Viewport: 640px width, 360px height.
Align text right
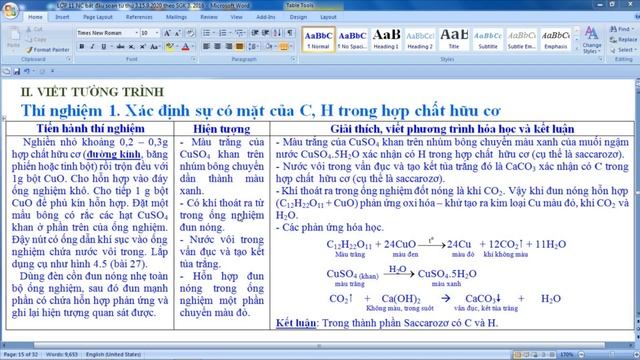click(229, 47)
